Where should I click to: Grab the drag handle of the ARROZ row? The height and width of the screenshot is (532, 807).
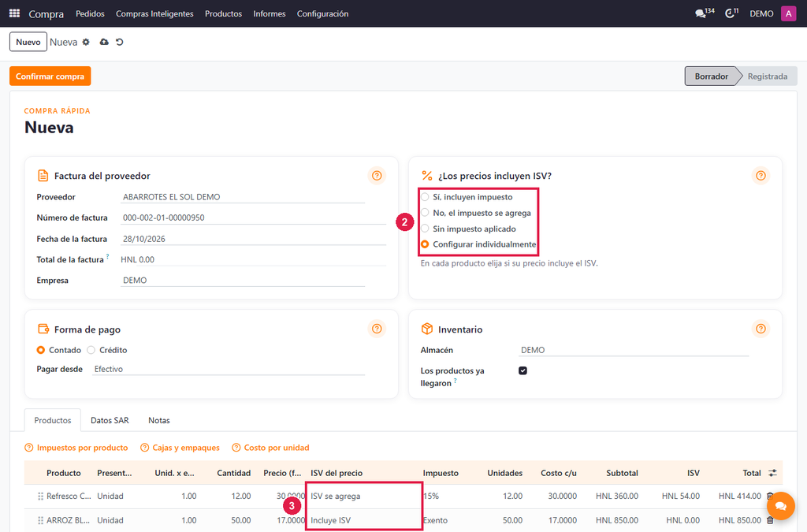pos(40,521)
